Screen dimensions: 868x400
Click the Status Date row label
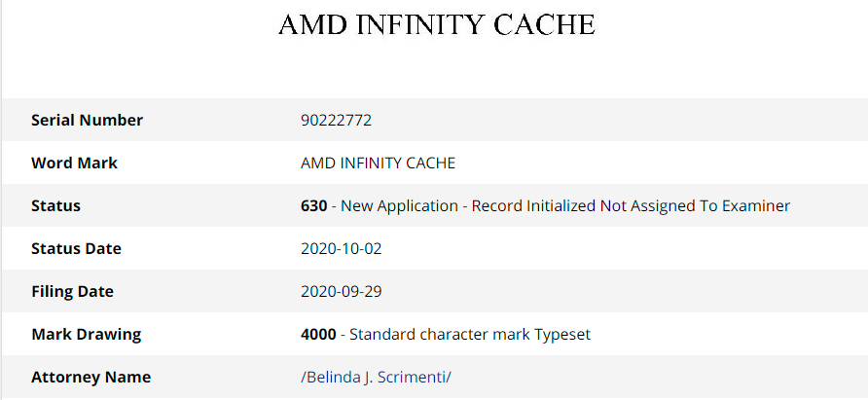point(76,249)
